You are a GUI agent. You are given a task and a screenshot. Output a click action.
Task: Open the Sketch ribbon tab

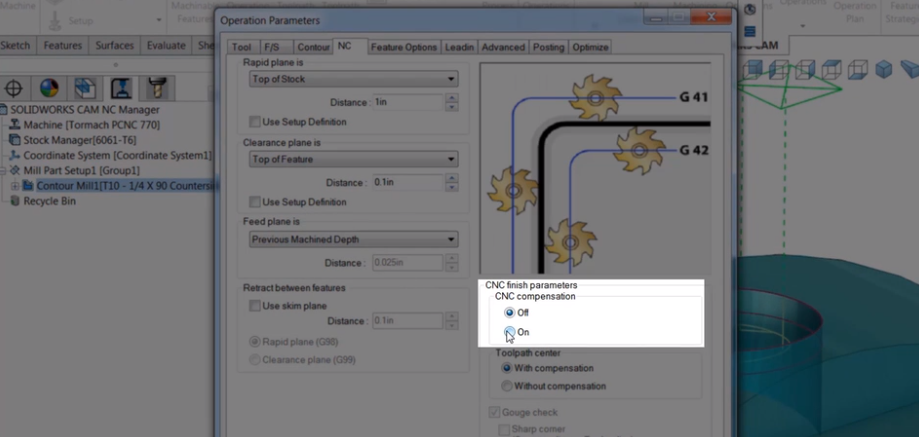16,46
